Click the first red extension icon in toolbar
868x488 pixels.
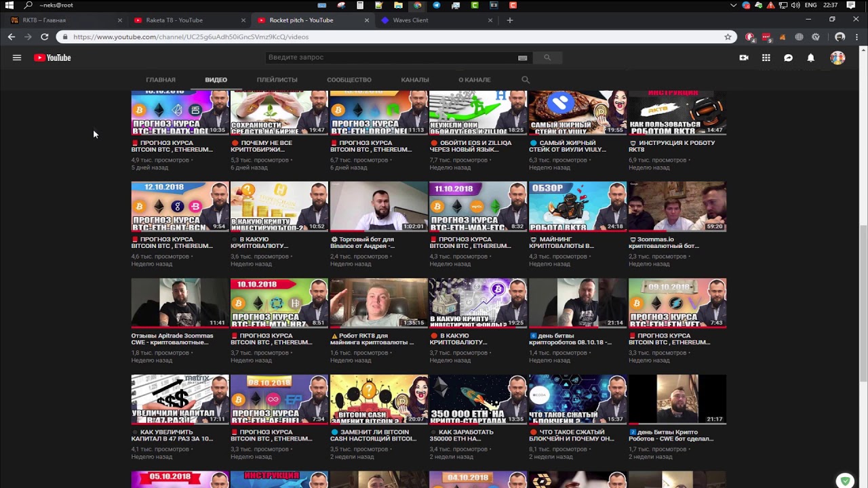(x=749, y=37)
